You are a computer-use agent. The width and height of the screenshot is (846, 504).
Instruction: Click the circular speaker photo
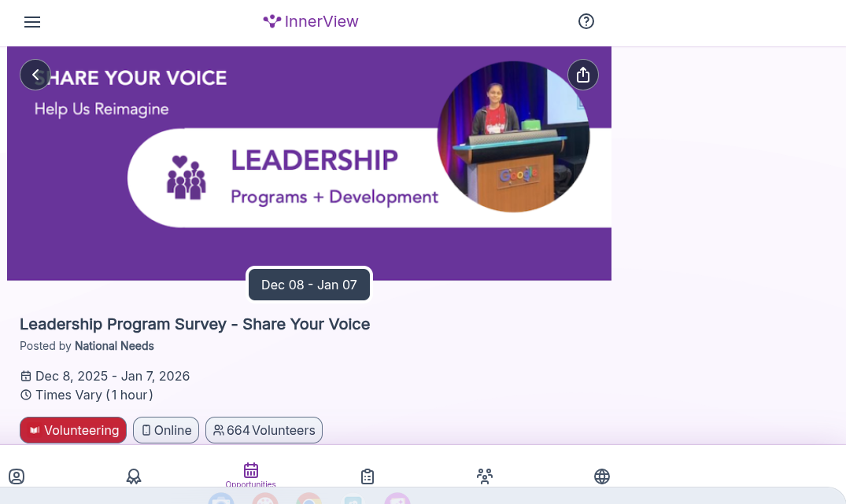513,137
